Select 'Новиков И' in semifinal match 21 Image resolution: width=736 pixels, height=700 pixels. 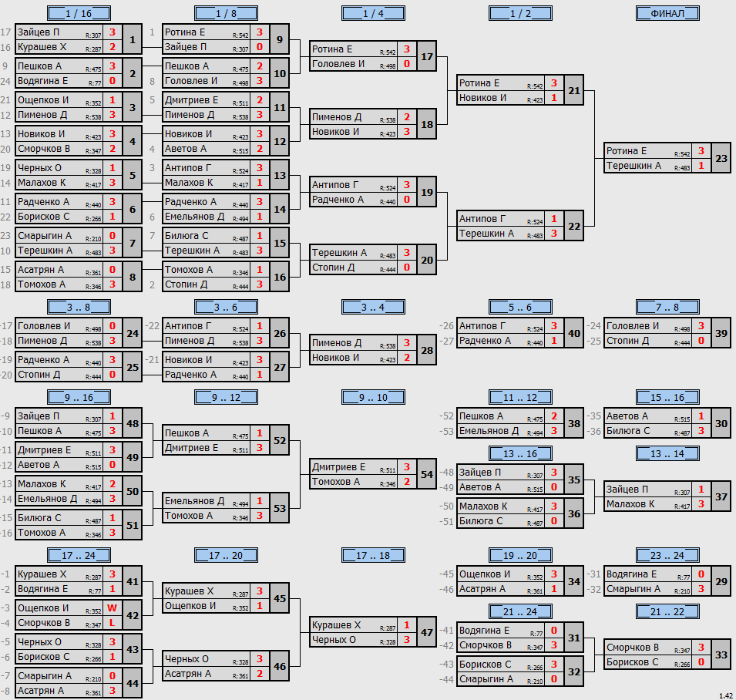tap(482, 98)
